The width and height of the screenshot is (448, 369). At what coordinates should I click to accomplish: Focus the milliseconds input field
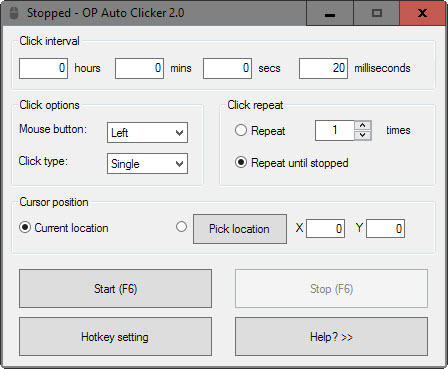click(323, 68)
